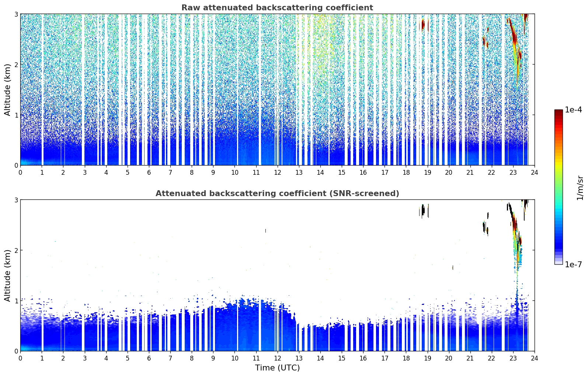
Task: Select hour 0 tick on bottom plot time axis
Action: point(20,358)
